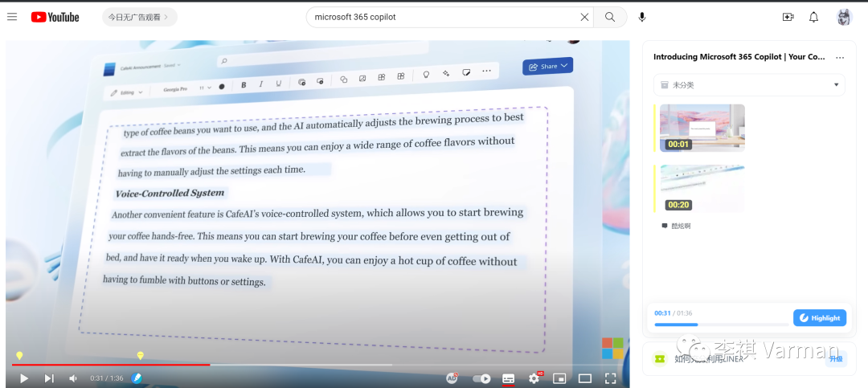868x388 pixels.
Task: Clear the search box with the X
Action: (584, 17)
